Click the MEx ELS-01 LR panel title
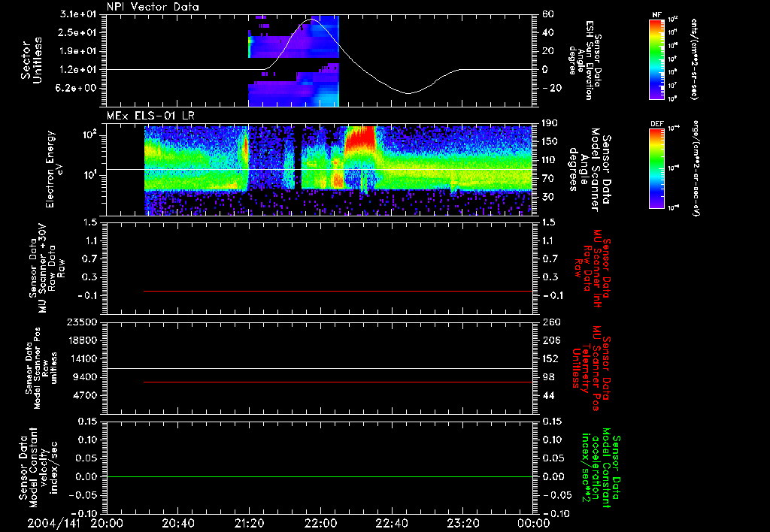This screenshot has width=770, height=532. [150, 116]
